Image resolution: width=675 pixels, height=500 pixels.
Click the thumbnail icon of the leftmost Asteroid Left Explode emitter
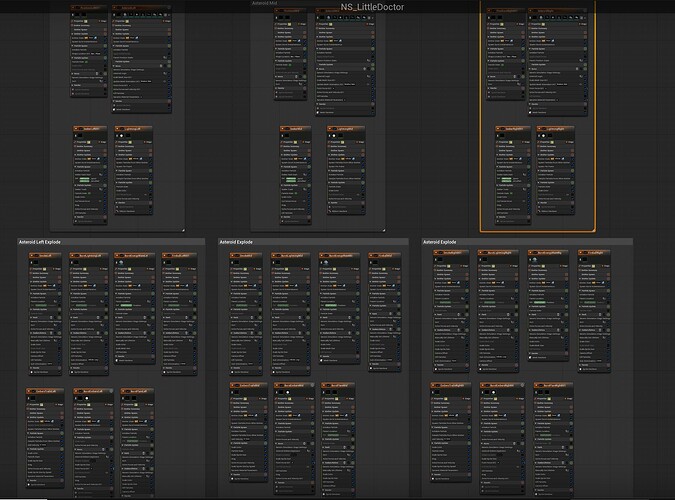pos(33,264)
